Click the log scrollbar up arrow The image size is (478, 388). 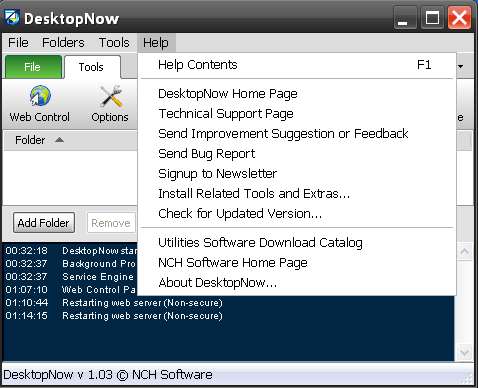pyautogui.click(x=464, y=252)
